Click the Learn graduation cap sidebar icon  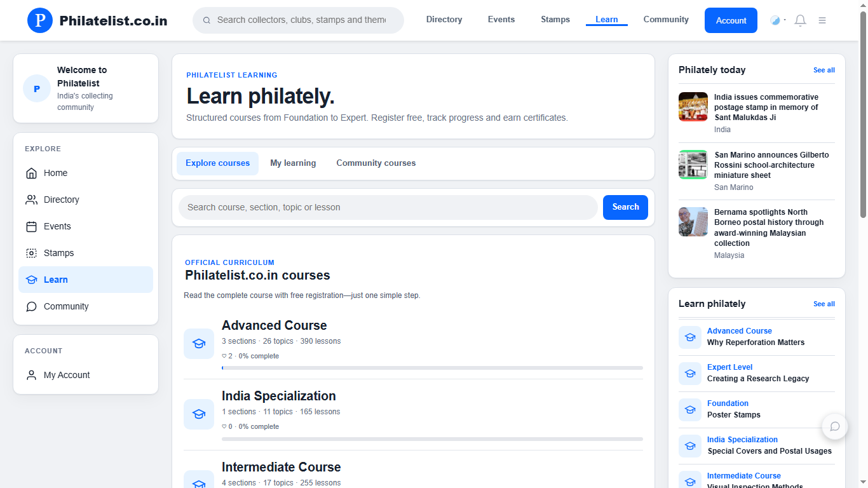31,280
